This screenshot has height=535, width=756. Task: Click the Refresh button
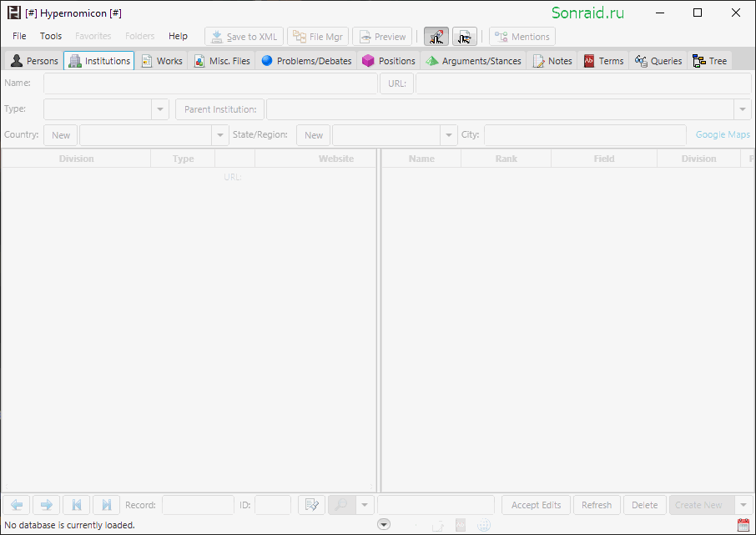[x=597, y=505]
